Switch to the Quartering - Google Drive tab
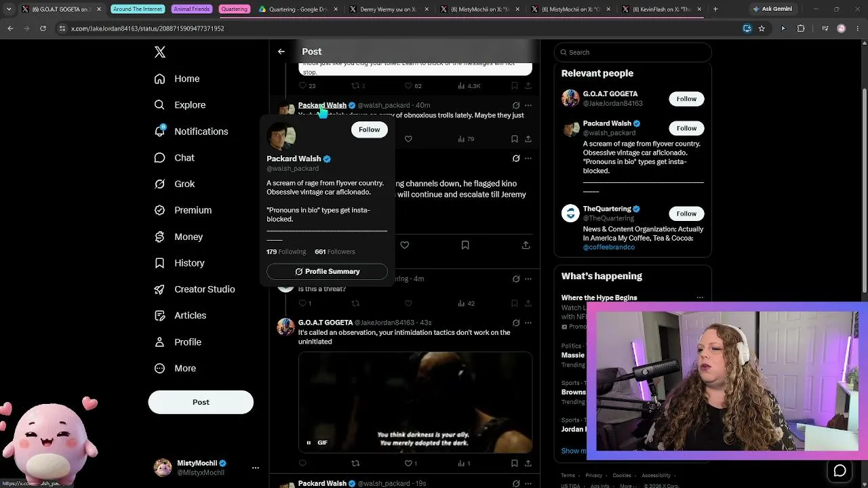This screenshot has width=868, height=488. point(298,9)
